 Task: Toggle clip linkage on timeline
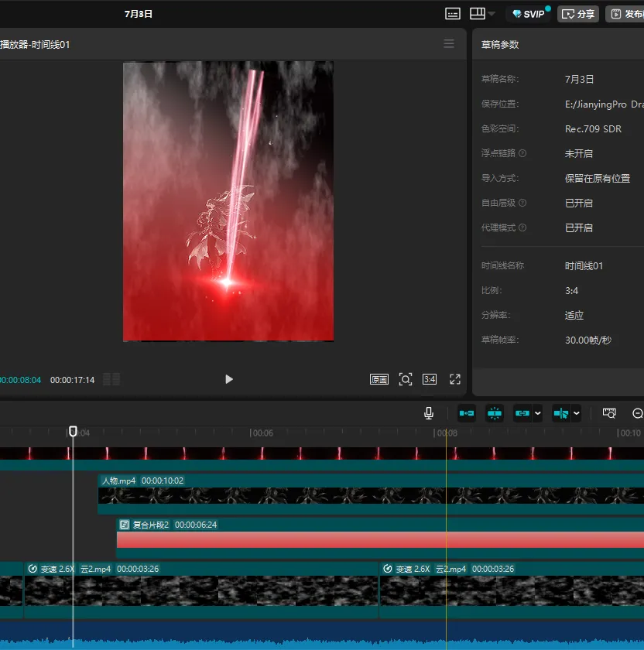coord(522,413)
